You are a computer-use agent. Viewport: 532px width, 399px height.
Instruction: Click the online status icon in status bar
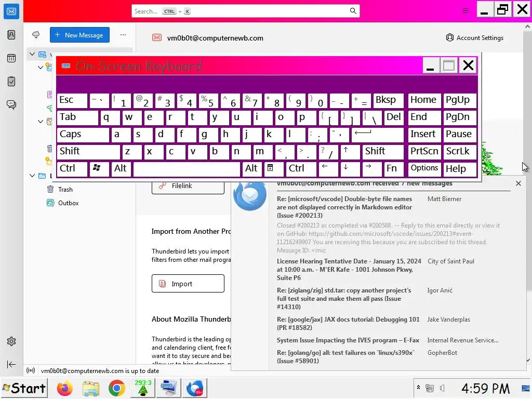click(x=31, y=370)
